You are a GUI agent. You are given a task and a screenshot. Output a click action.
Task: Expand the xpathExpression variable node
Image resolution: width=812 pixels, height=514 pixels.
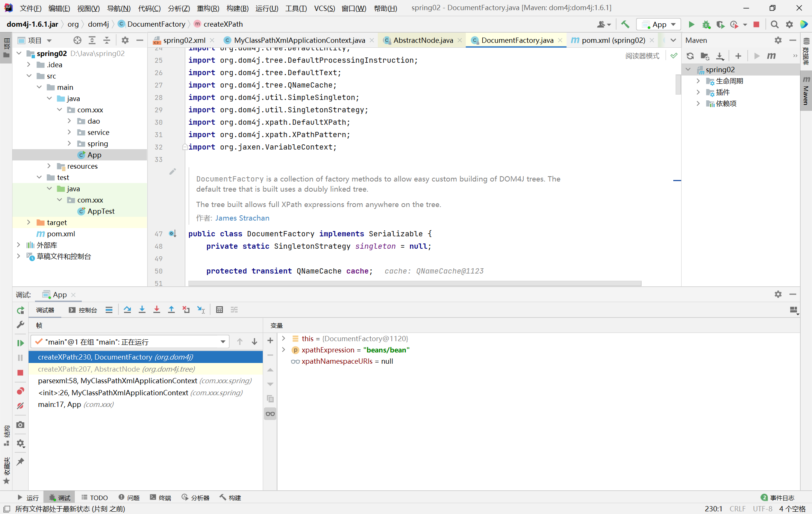click(284, 350)
